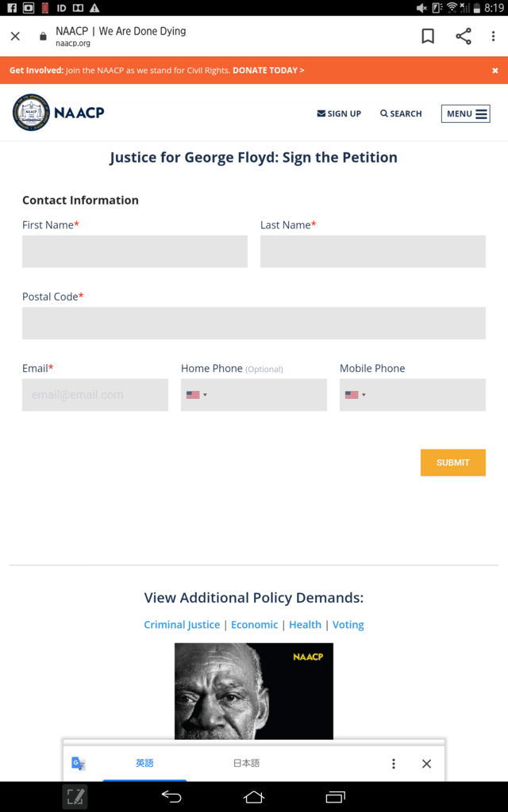This screenshot has height=812, width=508.
Task: Open the magnifier SEARCH option
Action: 401,113
